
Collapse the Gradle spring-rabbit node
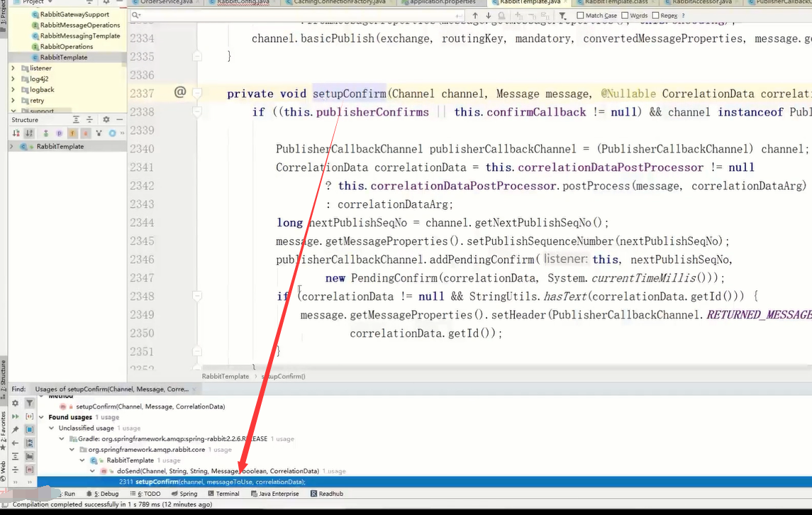62,439
